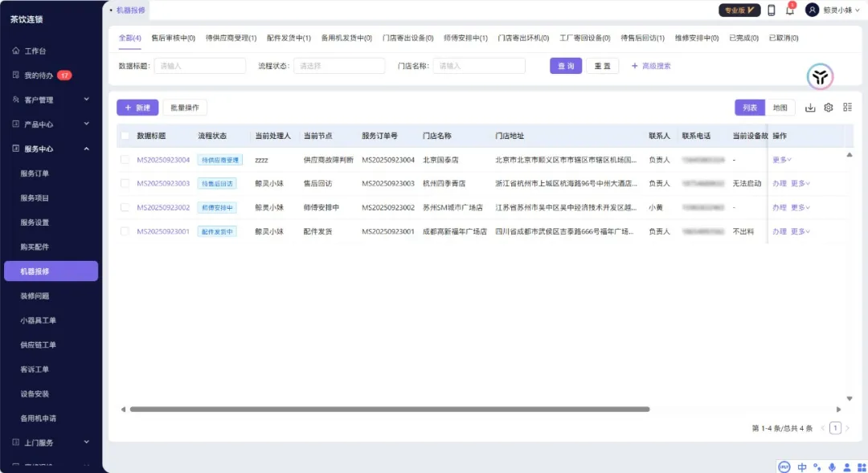Click the 查询 search button
This screenshot has height=473, width=868.
[x=566, y=66]
